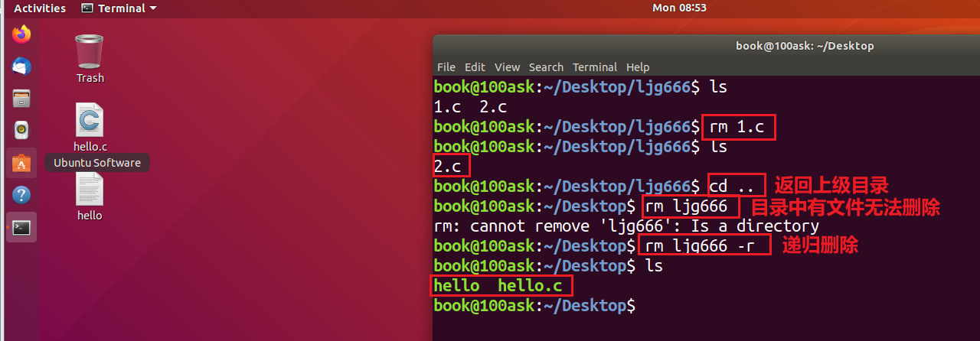Open Thunderbird Mail in the dock
Viewport: 980px width, 341px height.
click(21, 67)
